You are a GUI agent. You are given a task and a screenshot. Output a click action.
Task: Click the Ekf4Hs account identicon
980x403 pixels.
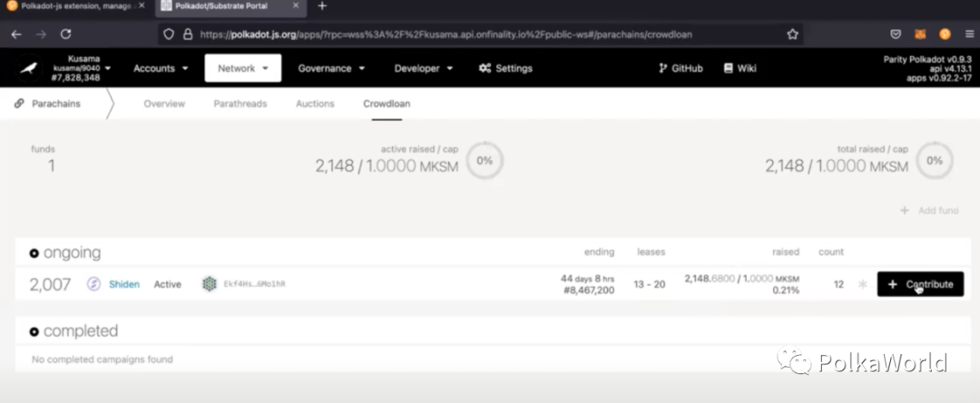pos(210,284)
